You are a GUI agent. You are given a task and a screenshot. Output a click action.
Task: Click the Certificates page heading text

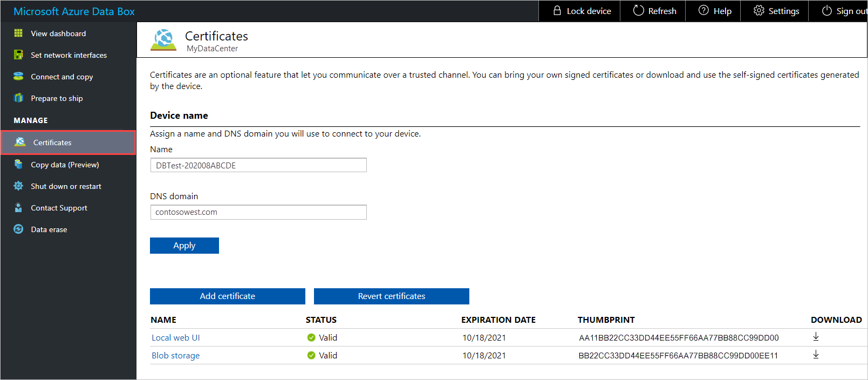pos(216,36)
